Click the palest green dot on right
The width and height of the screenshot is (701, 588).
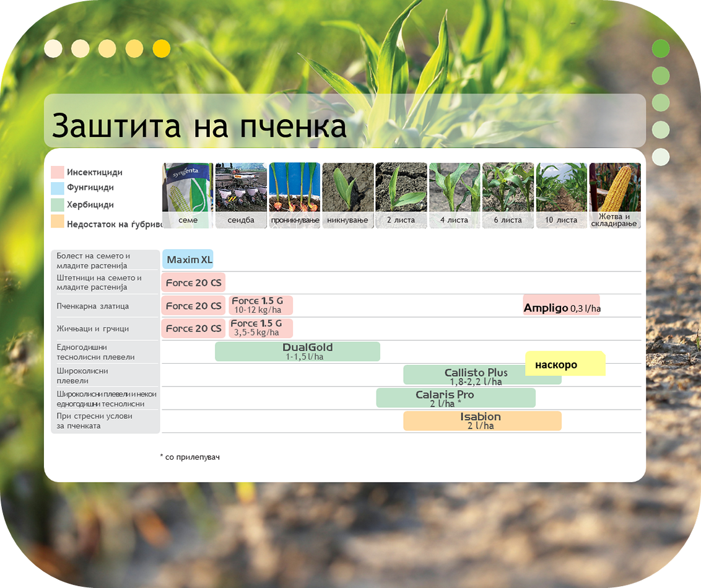point(661,157)
